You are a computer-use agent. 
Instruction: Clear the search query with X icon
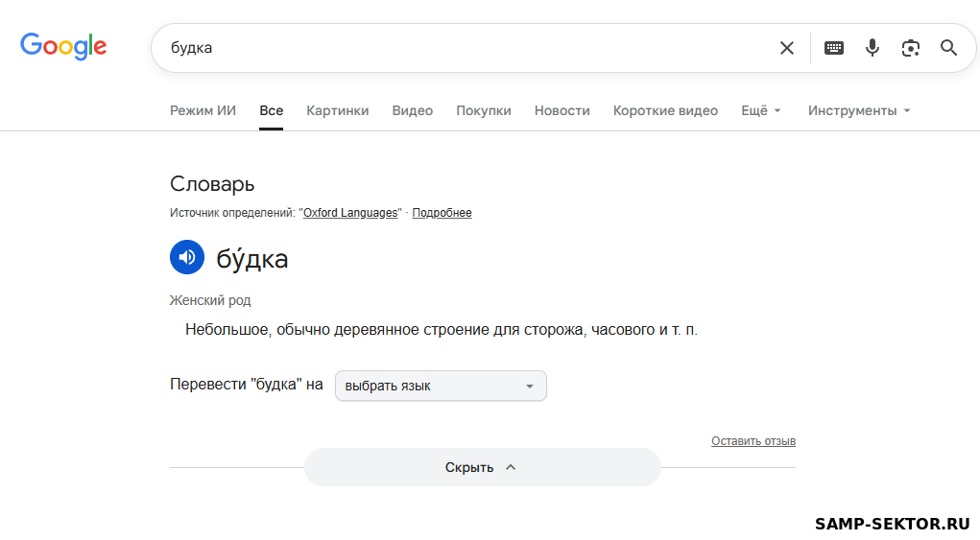tap(786, 48)
